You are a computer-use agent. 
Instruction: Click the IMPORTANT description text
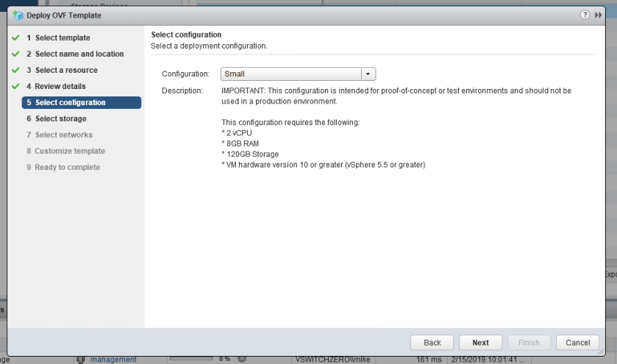click(396, 96)
